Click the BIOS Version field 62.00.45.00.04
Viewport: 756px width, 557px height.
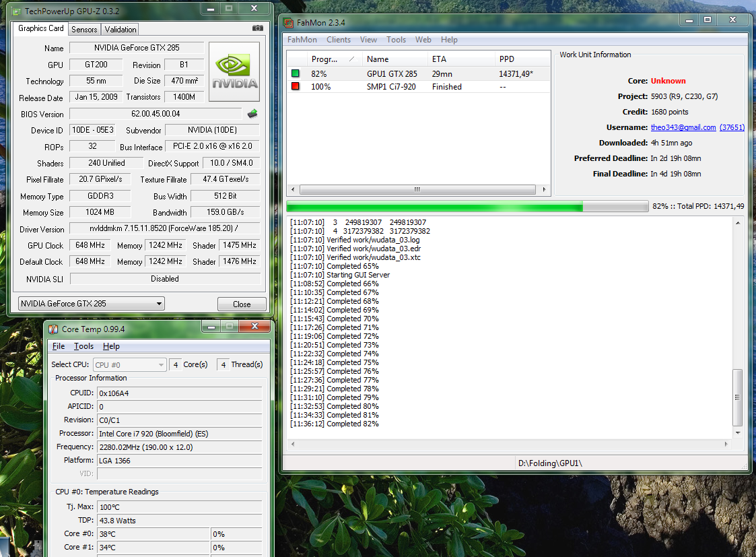pyautogui.click(x=156, y=114)
